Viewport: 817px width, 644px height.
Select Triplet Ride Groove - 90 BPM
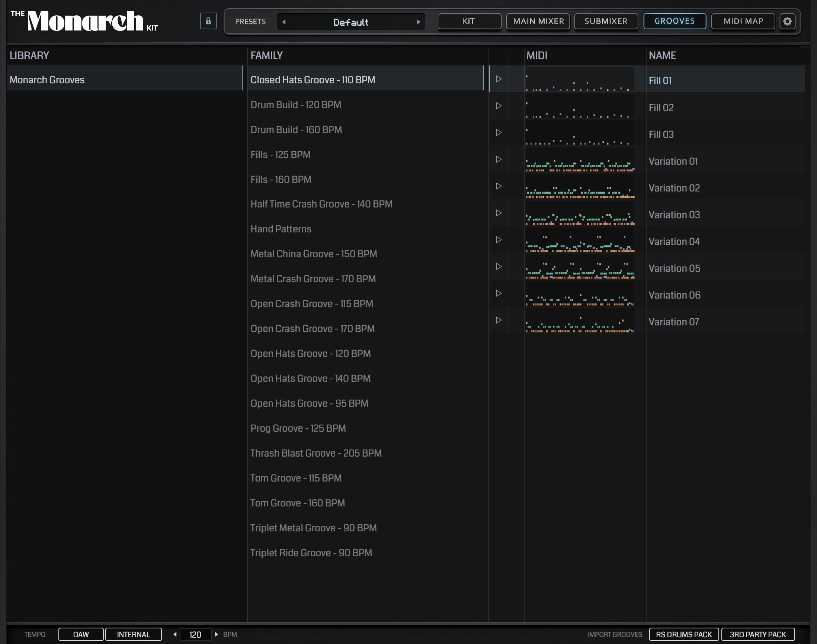365,553
